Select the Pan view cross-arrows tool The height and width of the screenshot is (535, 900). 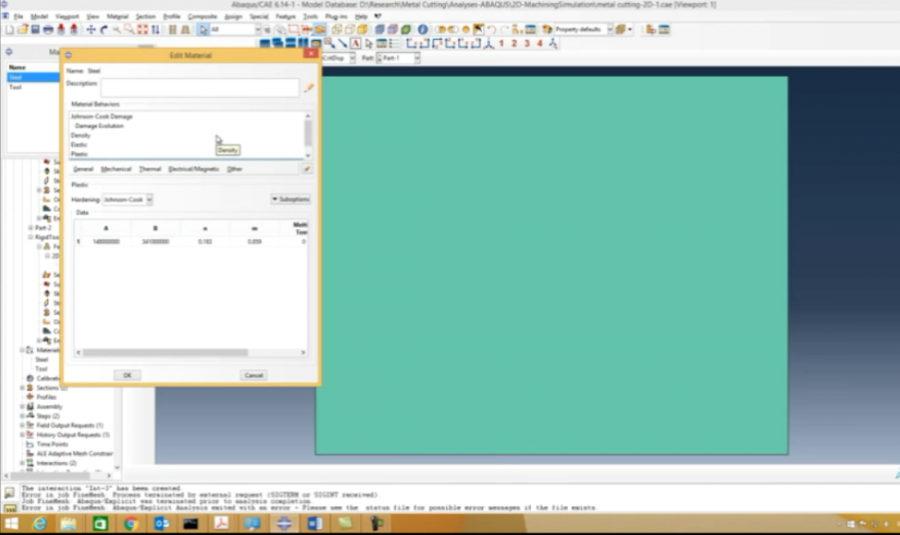coord(91,29)
